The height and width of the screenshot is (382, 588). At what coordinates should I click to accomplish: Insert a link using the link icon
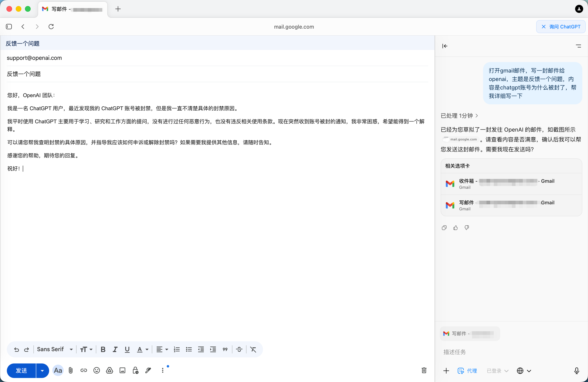pos(84,370)
